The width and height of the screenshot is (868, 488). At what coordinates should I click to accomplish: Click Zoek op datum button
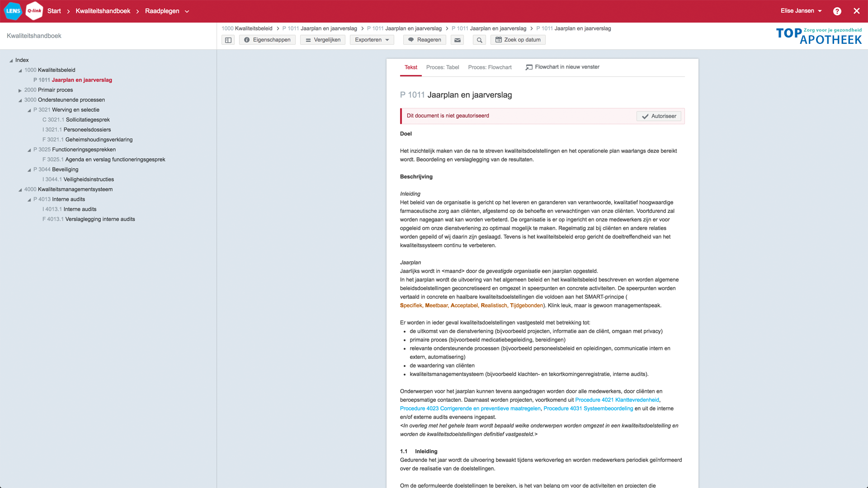tap(518, 40)
